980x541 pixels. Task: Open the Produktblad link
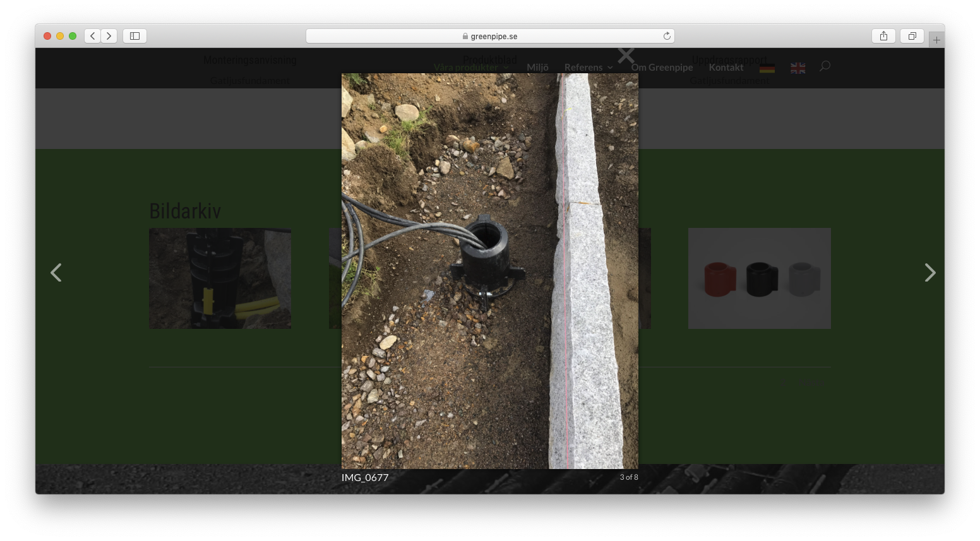click(x=490, y=60)
